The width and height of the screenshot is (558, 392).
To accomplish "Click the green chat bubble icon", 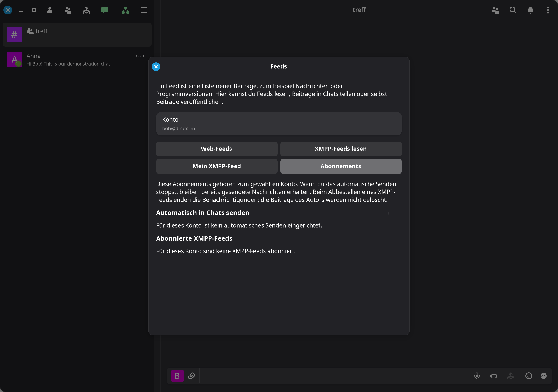I will 104,10.
